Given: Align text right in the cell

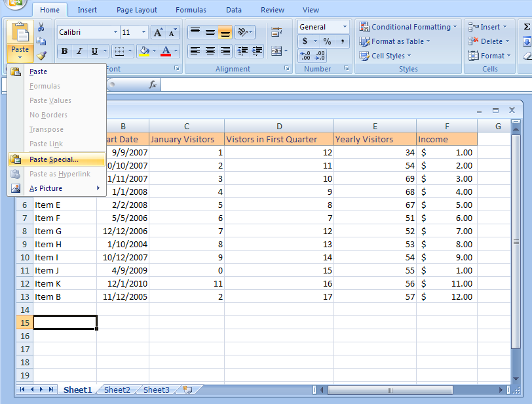Looking at the screenshot, I should point(225,51).
